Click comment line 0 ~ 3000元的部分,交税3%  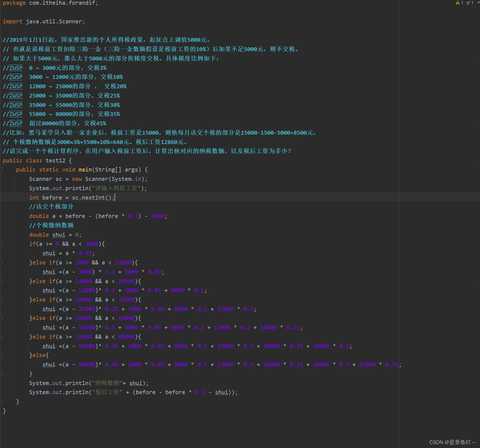pyautogui.click(x=55, y=68)
